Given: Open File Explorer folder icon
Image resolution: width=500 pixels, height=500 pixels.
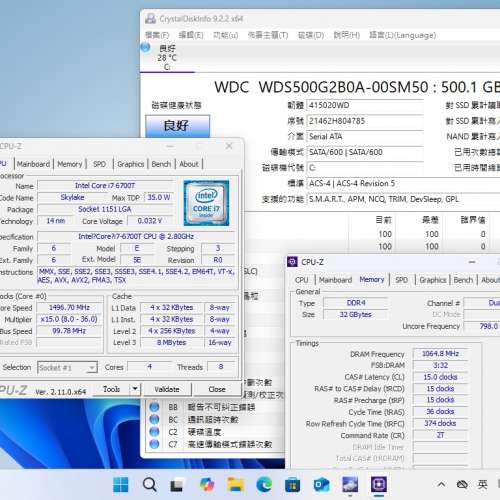Looking at the screenshot, I should tap(236, 484).
